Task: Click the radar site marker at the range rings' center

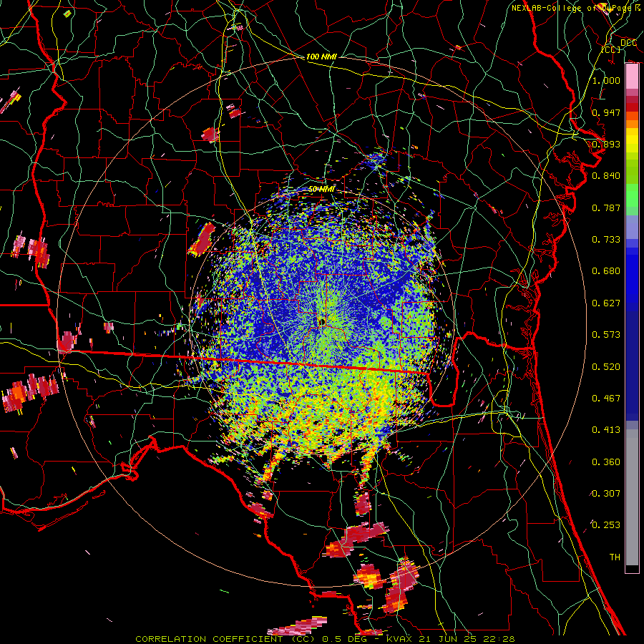Action: tap(323, 321)
